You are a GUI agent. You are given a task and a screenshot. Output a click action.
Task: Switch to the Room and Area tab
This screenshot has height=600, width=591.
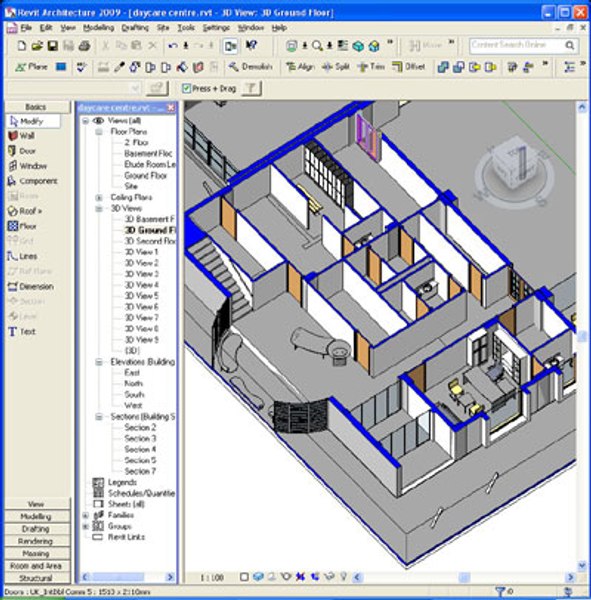pos(36,566)
